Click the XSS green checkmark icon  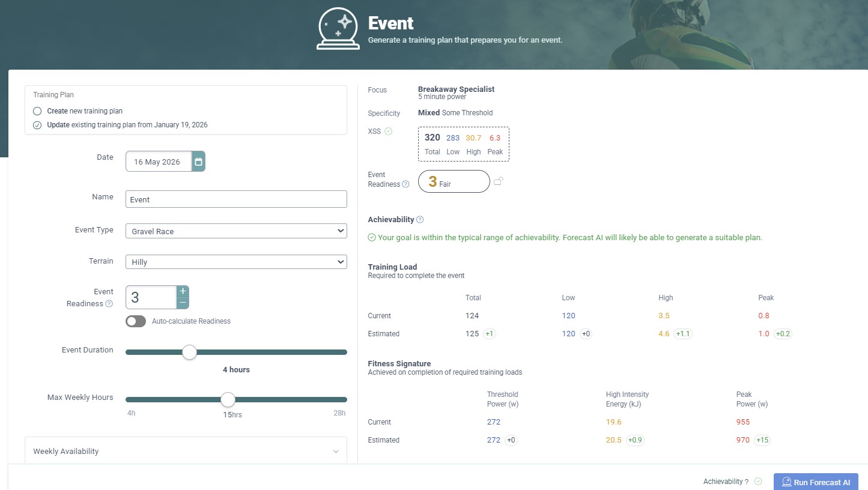click(388, 131)
